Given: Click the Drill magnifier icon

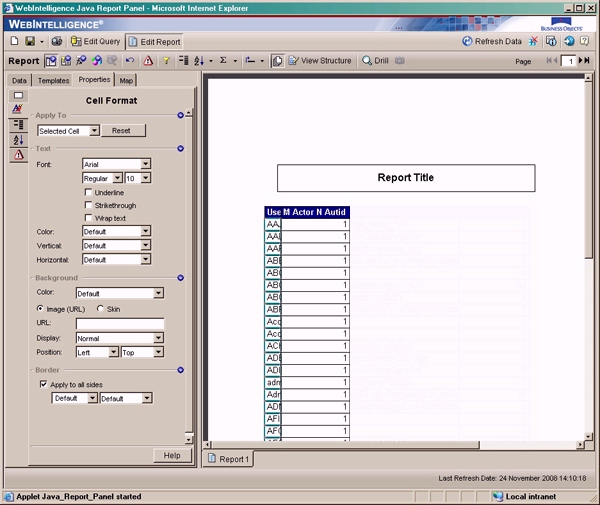Looking at the screenshot, I should (x=367, y=61).
